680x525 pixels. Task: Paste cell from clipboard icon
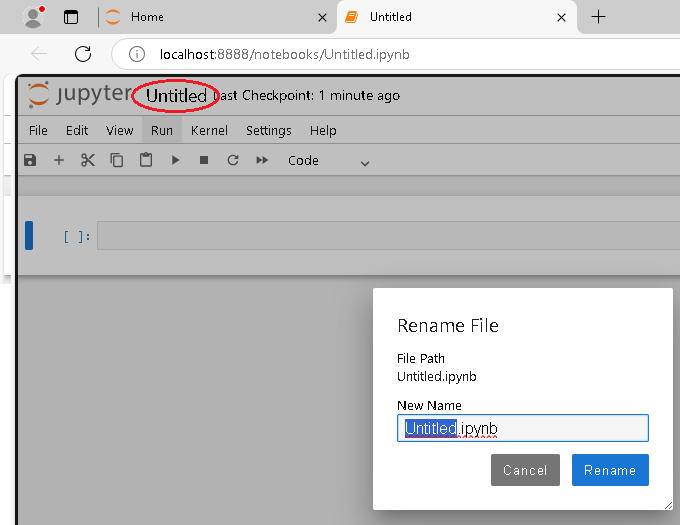[x=146, y=160]
